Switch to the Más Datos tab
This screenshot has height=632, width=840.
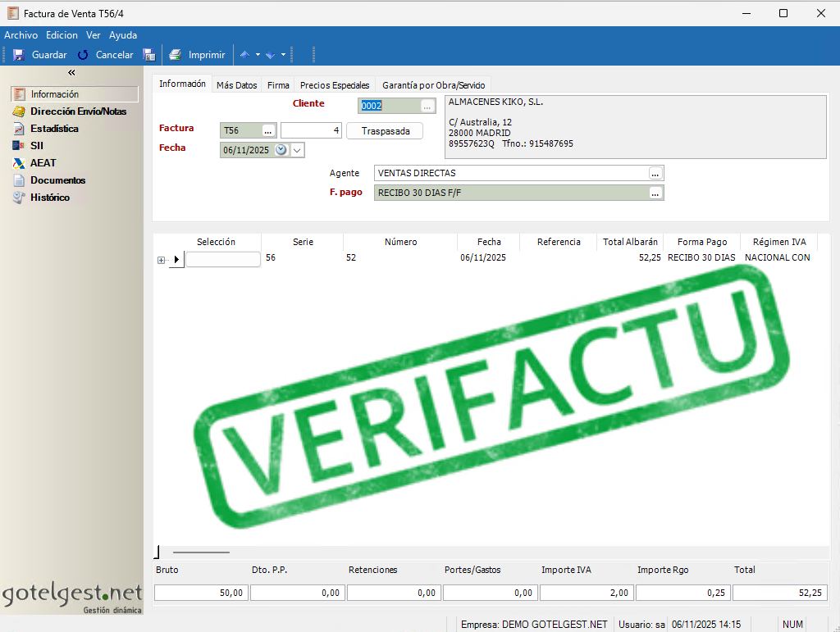pyautogui.click(x=236, y=85)
